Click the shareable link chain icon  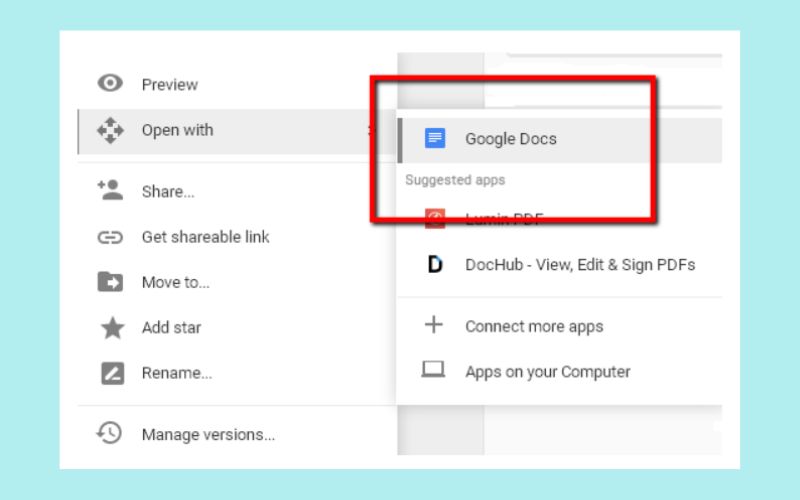pos(110,237)
